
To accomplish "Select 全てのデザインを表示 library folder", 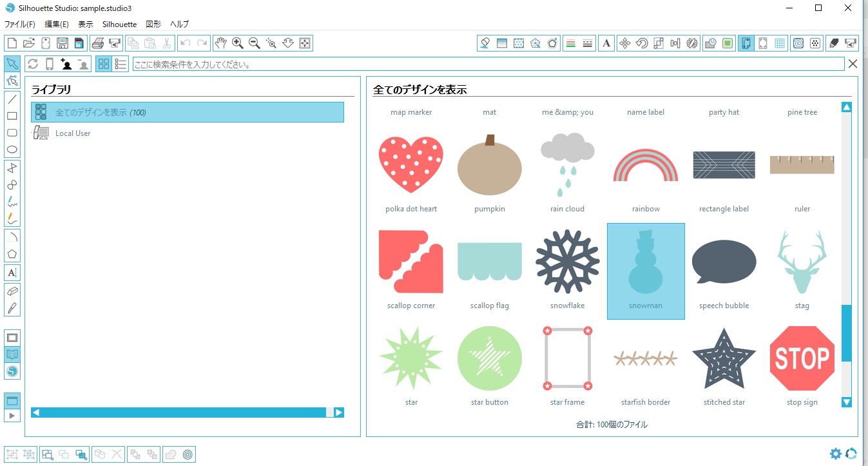I will (187, 112).
